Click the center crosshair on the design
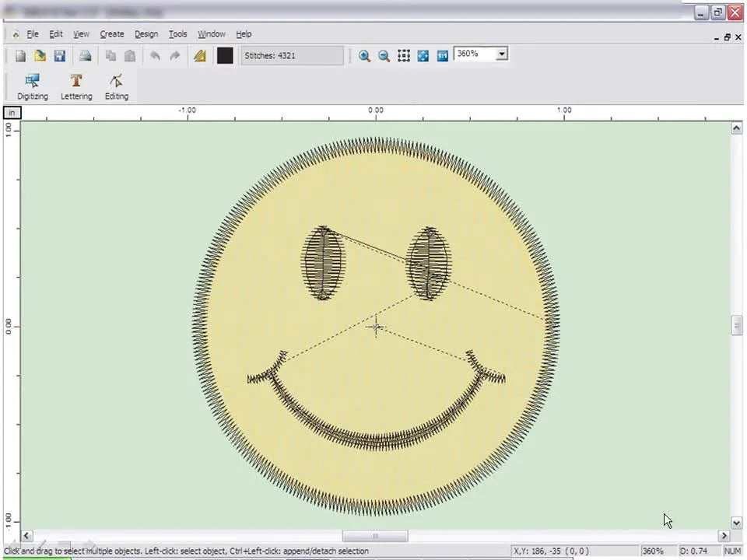Image resolution: width=747 pixels, height=560 pixels. (376, 327)
